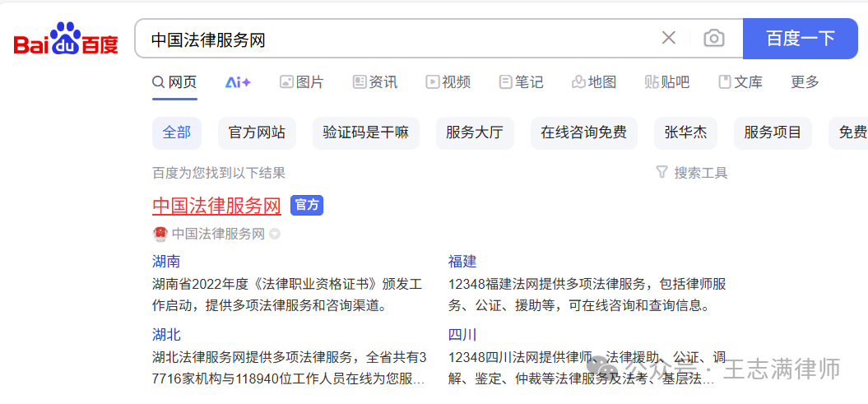
Task: Open the 中国法律服务网 result title
Action: (216, 206)
